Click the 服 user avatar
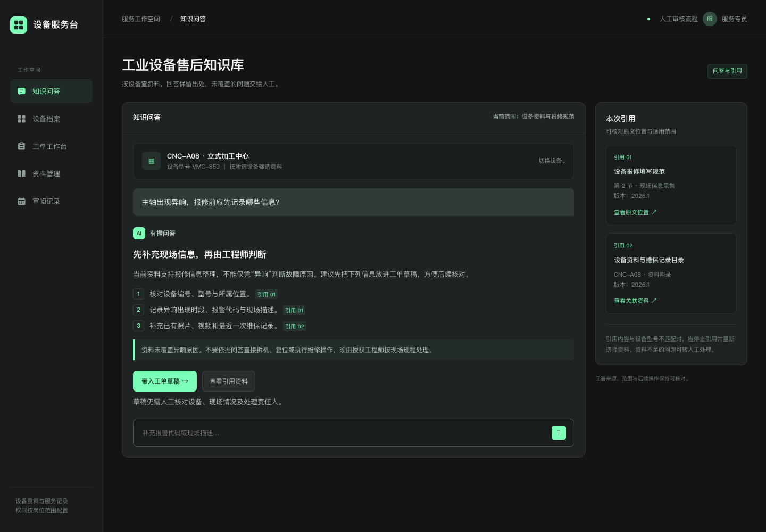The width and height of the screenshot is (766, 532). [x=710, y=19]
